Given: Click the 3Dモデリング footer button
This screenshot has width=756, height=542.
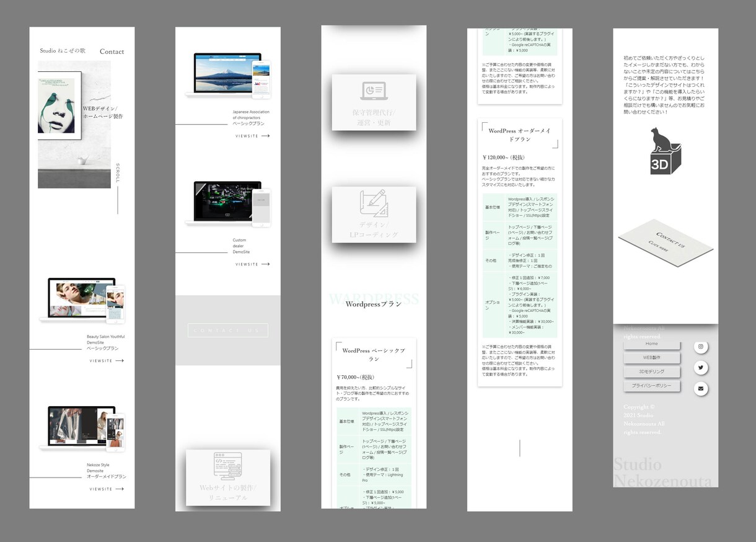Looking at the screenshot, I should point(652,372).
